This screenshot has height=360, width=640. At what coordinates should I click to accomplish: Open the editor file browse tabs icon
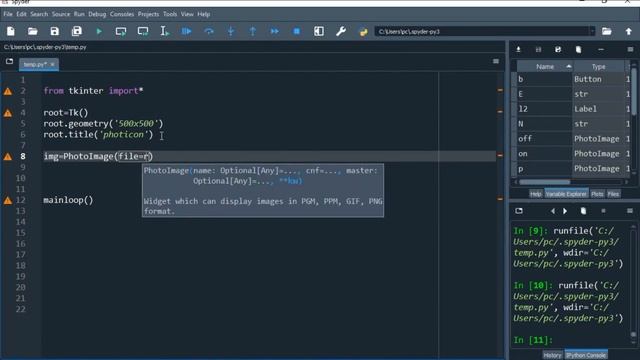(x=9, y=62)
